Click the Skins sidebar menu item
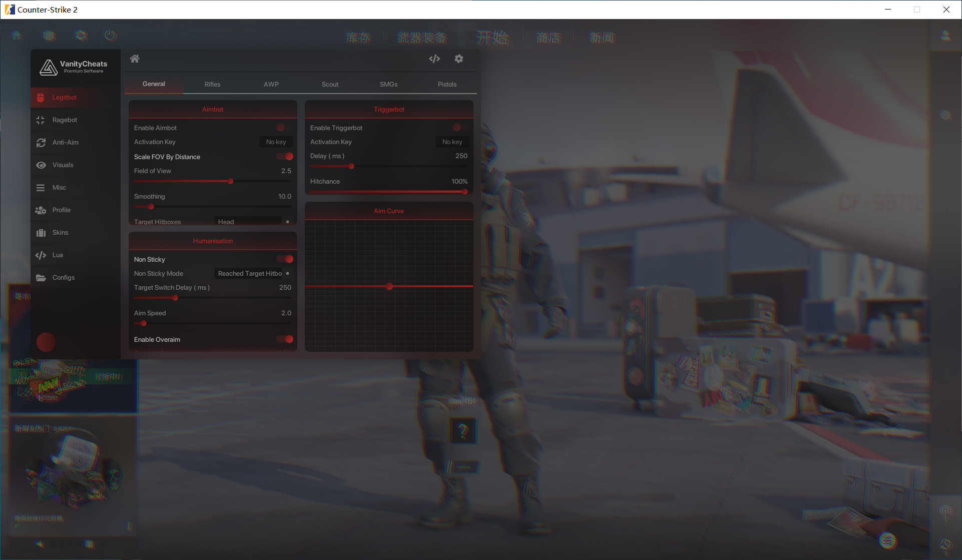This screenshot has height=560, width=962. click(x=60, y=232)
